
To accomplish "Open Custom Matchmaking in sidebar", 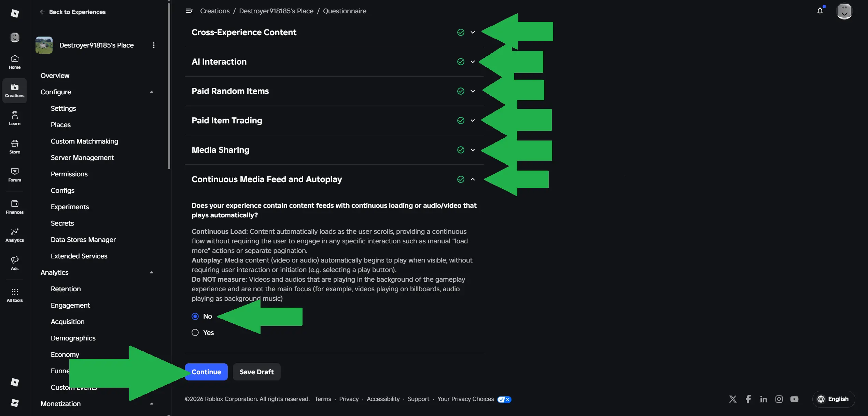I will pyautogui.click(x=84, y=141).
